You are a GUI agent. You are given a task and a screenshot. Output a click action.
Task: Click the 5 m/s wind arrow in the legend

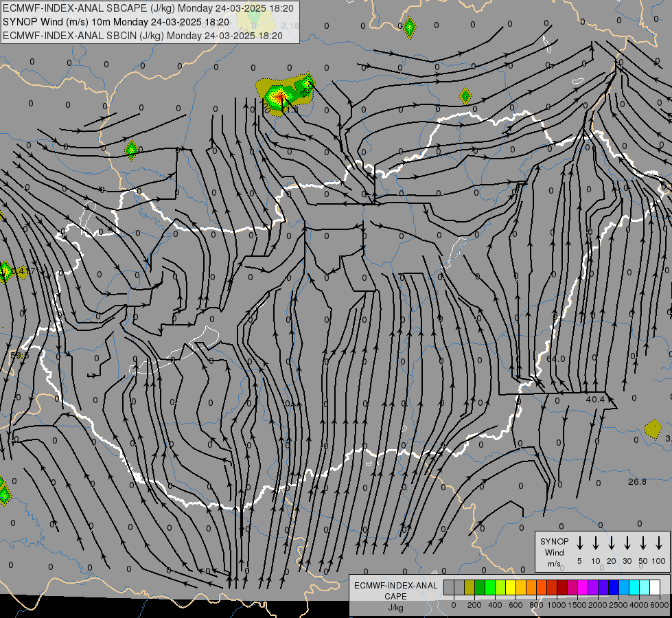[580, 543]
